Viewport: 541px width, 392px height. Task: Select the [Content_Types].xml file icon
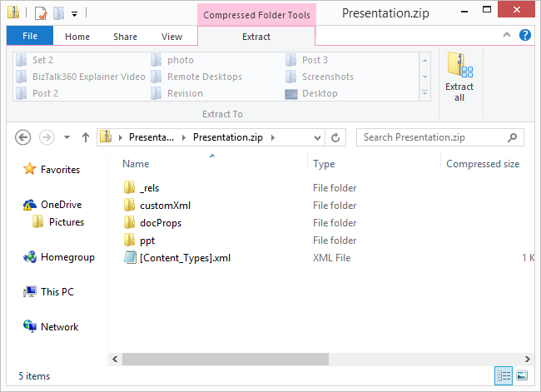[130, 258]
